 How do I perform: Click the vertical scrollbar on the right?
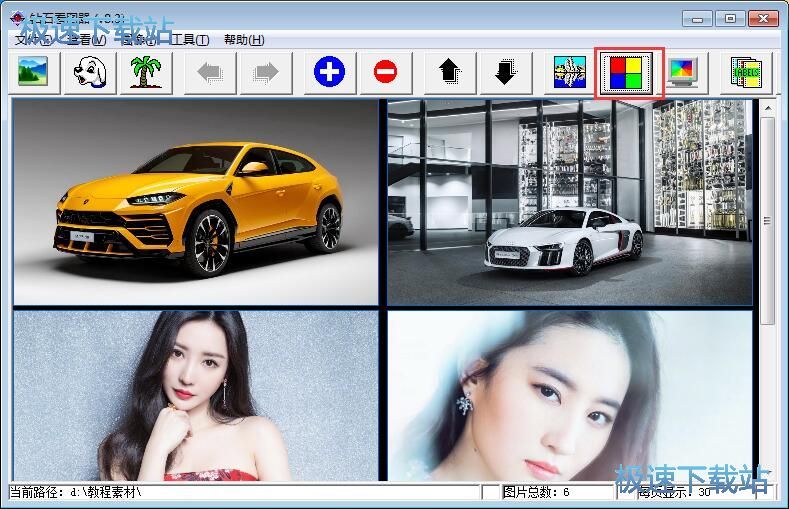[x=767, y=220]
